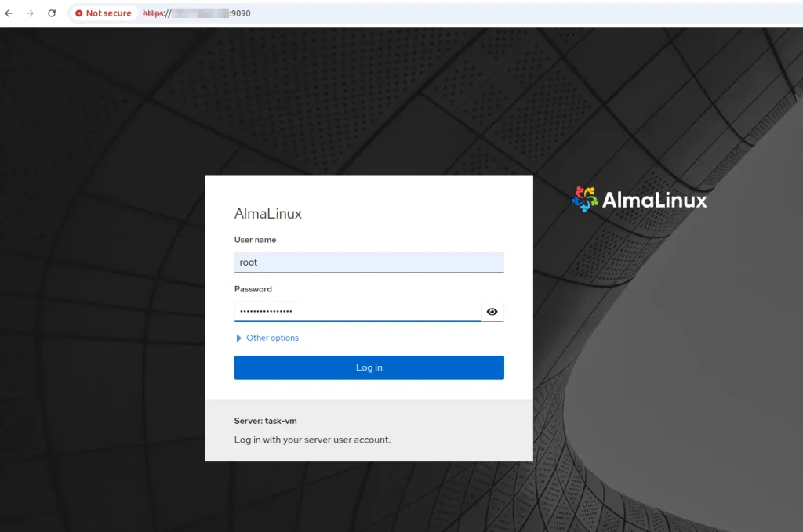
Task: Click the browser forward arrow
Action: click(x=30, y=13)
